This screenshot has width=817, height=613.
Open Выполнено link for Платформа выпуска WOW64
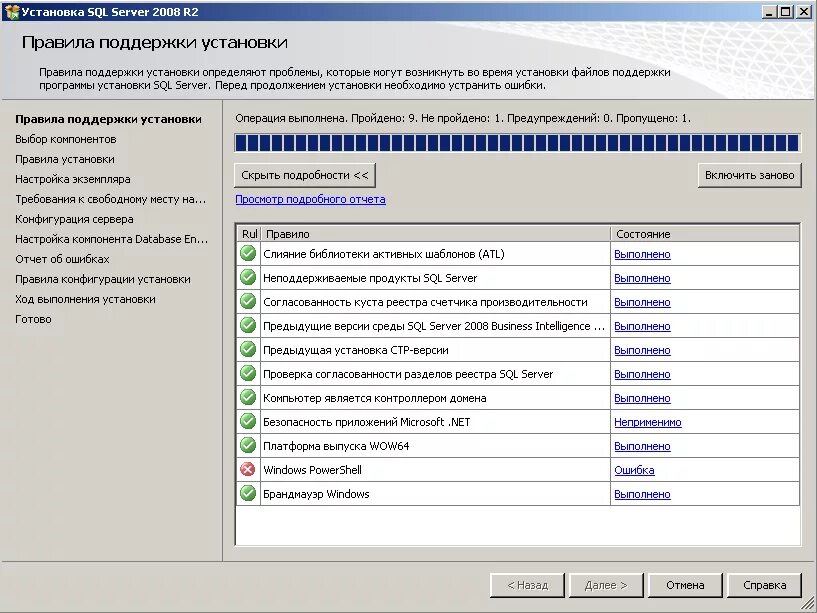pos(642,446)
